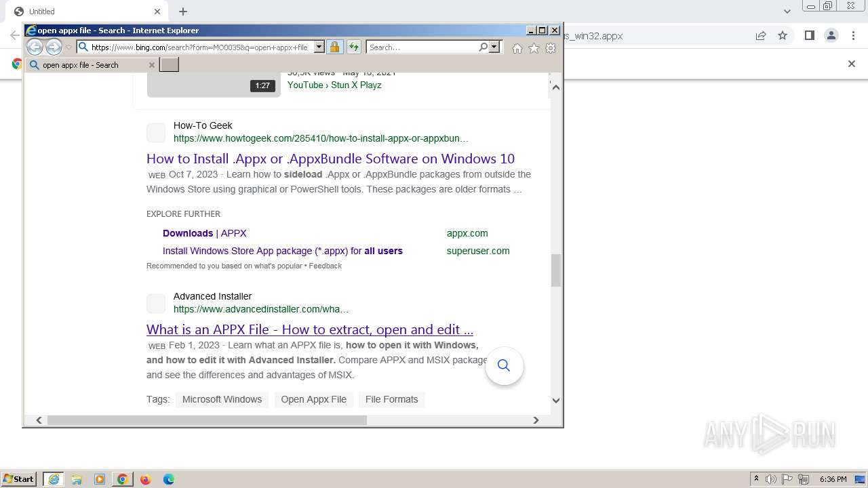Open Chrome tab search chevron
This screenshot has width=868, height=488.
(787, 12)
